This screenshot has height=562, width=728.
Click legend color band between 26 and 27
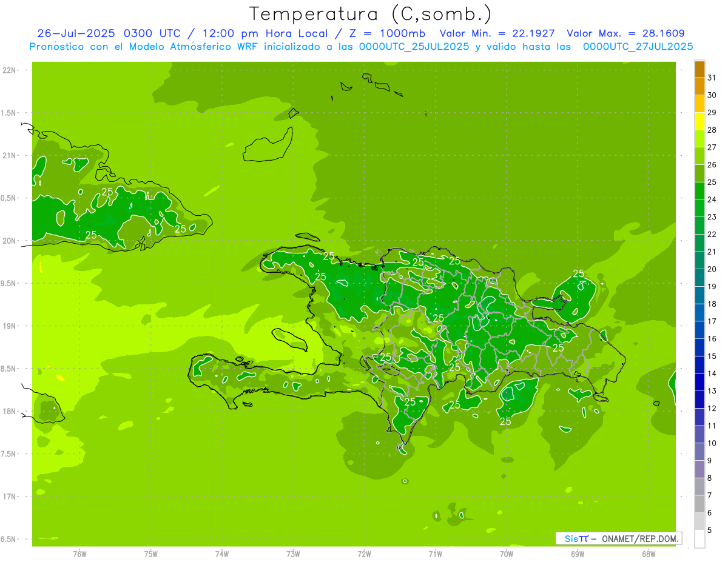pyautogui.click(x=699, y=156)
